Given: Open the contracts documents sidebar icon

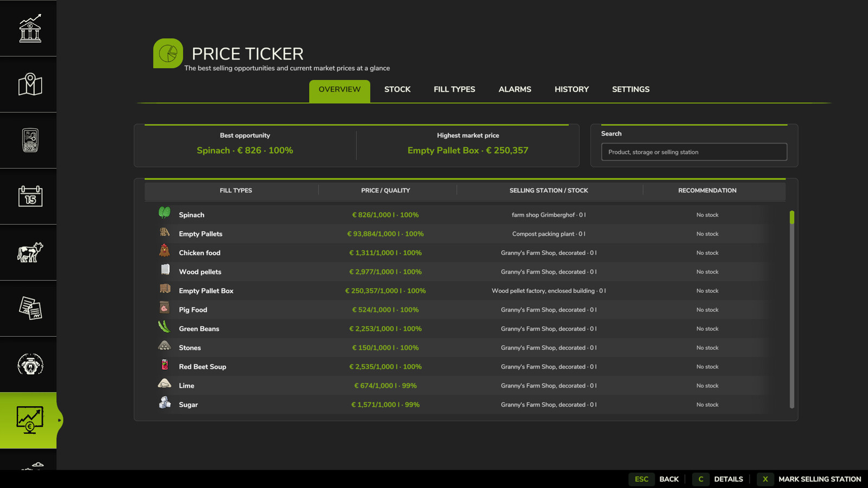Looking at the screenshot, I should click(30, 308).
